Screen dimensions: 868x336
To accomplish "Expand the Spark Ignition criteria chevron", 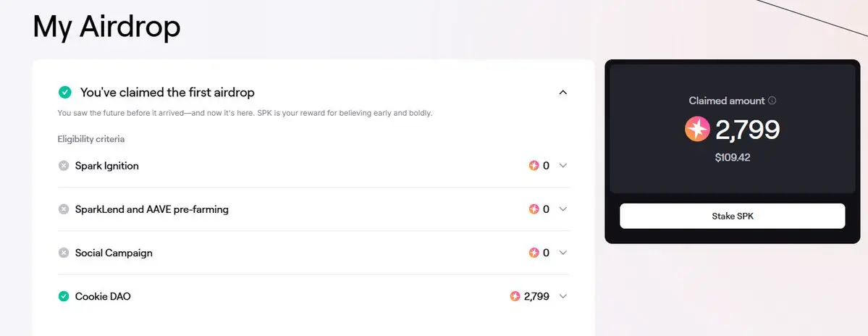I will (563, 166).
